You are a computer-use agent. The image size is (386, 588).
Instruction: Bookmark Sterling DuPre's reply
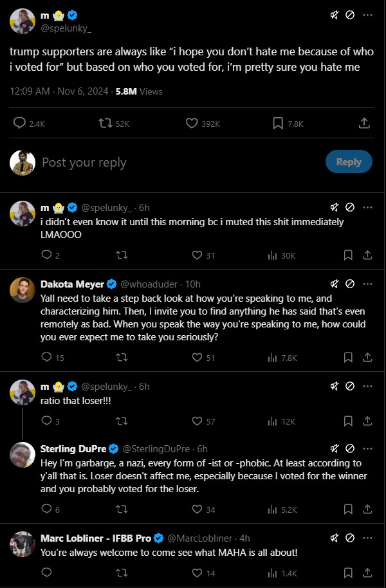[x=348, y=509]
